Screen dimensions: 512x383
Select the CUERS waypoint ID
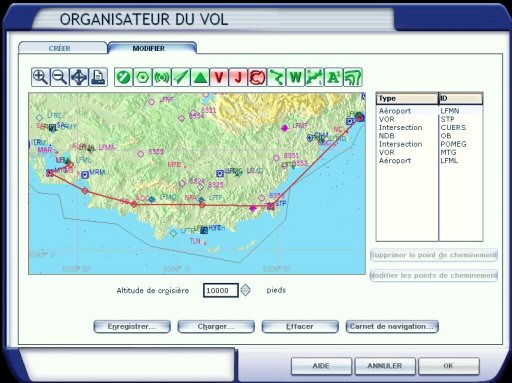(x=453, y=127)
